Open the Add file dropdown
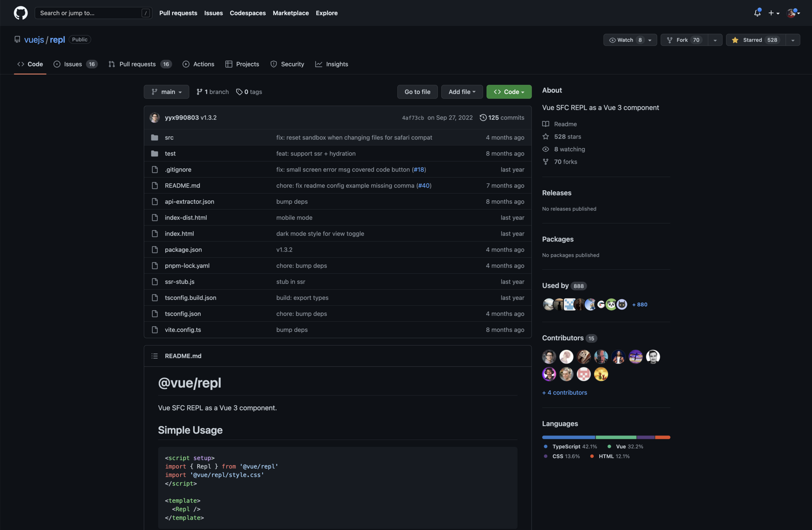The width and height of the screenshot is (812, 530). click(x=462, y=92)
